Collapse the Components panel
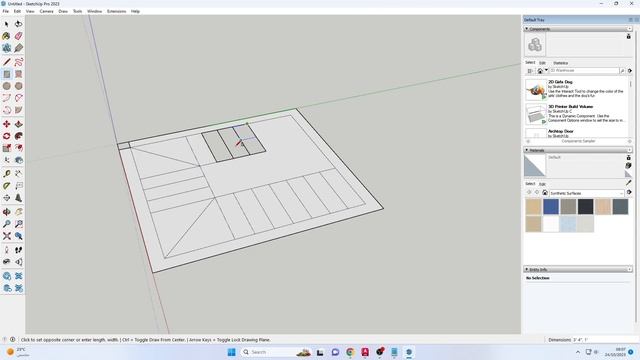 527,29
